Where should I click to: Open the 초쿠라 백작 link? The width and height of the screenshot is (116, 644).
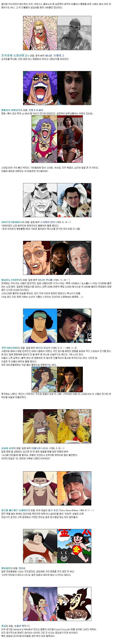pyautogui.click(x=20, y=626)
